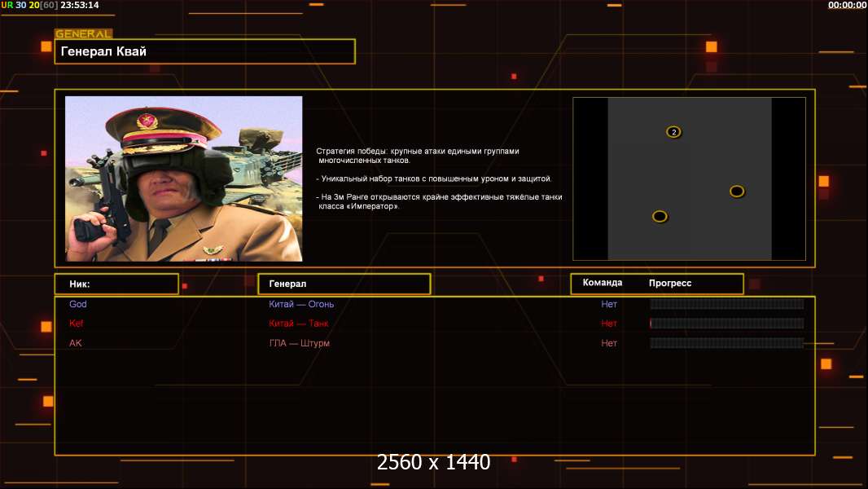Select the empty bottom-left minimap start marker
Screen dimensions: 868x489
point(660,217)
